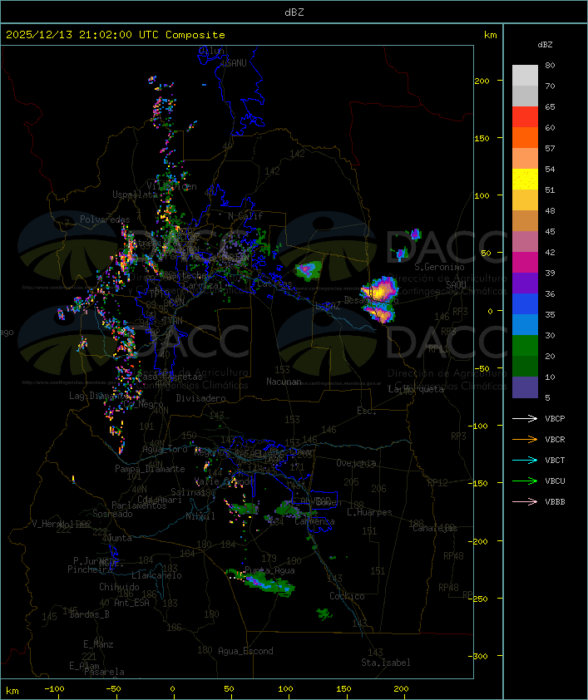Click the 2025/12/13 21:02:00 UTC Composite timestamp
588x700 pixels.
tap(116, 35)
